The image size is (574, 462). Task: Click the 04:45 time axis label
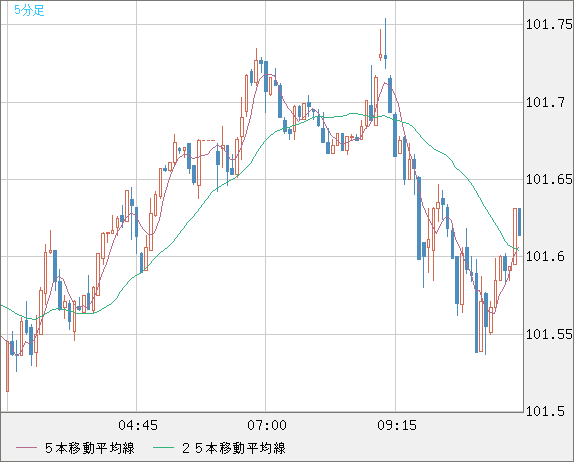point(138,425)
